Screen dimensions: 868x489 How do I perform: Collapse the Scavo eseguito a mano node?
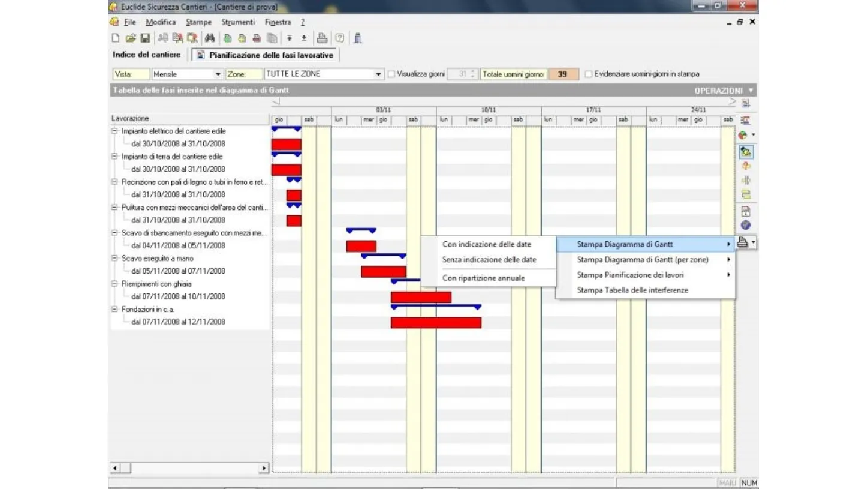114,258
